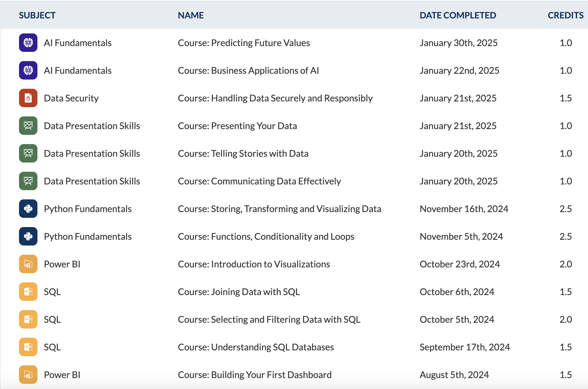Open Course: Handling Data Securely and Responsibly
Image resolution: width=588 pixels, height=389 pixels.
275,98
